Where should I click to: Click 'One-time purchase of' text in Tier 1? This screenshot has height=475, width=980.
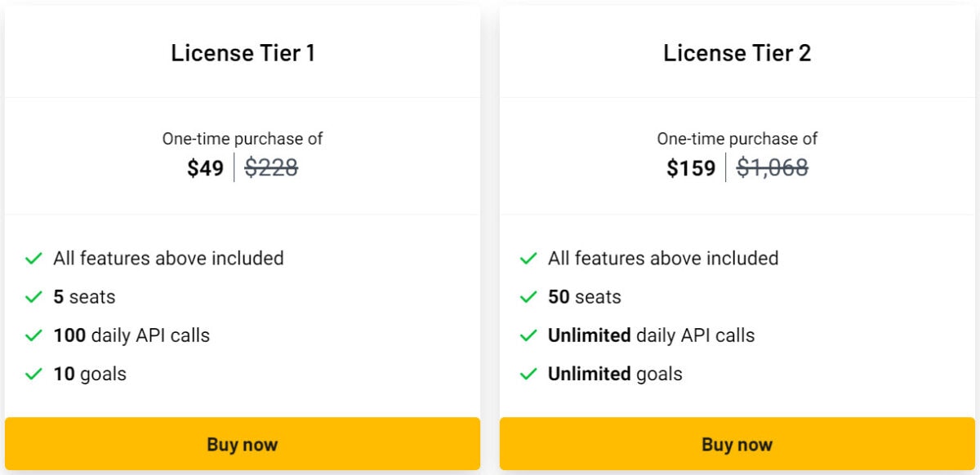click(x=243, y=139)
